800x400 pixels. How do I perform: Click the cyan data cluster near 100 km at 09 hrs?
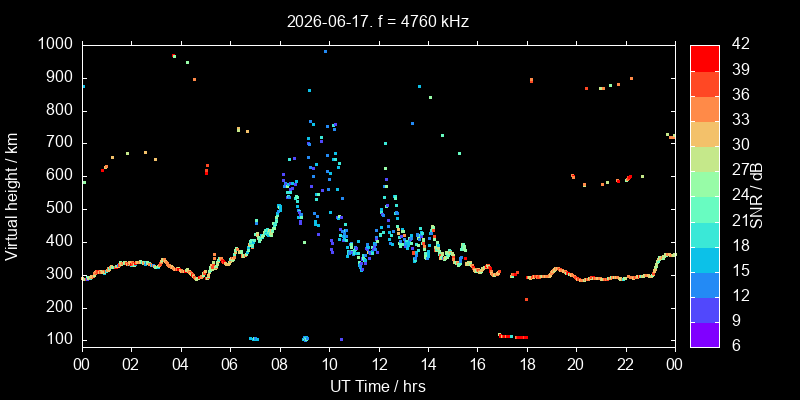305,339
